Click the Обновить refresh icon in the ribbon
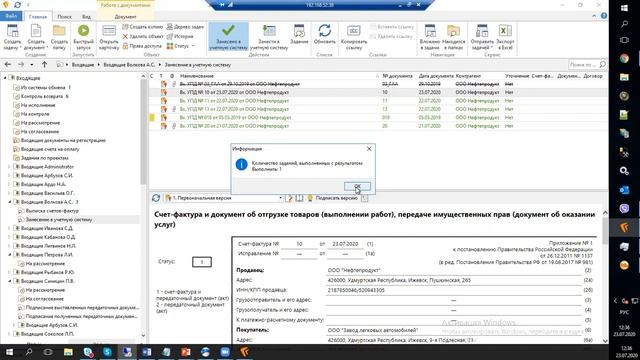The image size is (640, 360). tap(324, 31)
